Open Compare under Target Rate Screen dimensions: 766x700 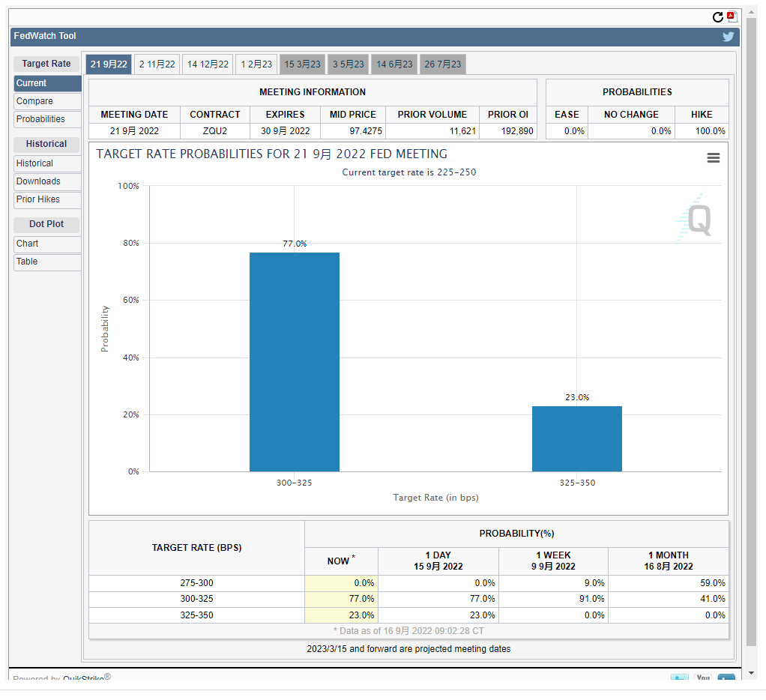pyautogui.click(x=47, y=101)
